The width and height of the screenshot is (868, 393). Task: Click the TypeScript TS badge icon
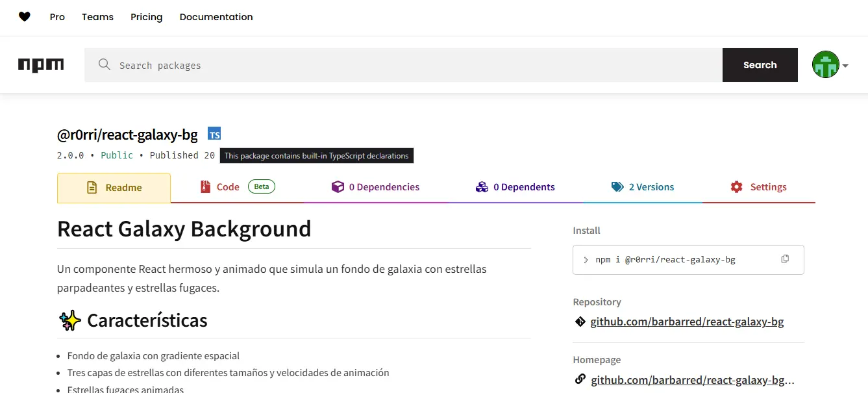(214, 134)
